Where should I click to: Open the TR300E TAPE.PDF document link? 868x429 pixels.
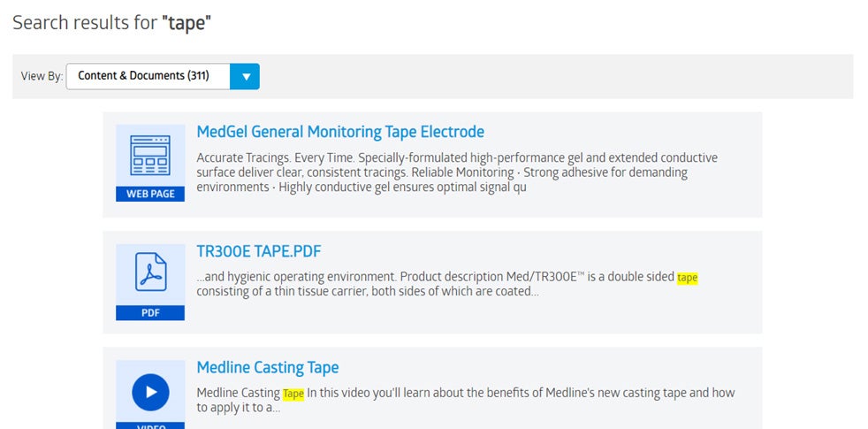258,250
